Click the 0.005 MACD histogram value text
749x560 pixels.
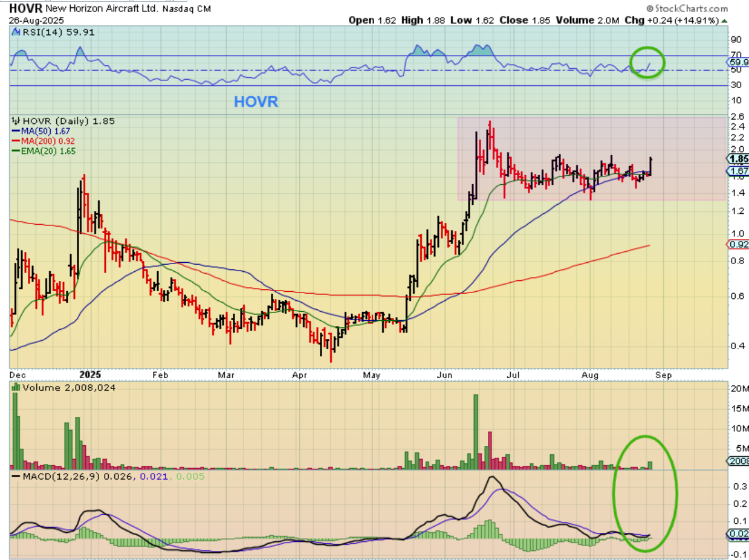(x=190, y=477)
